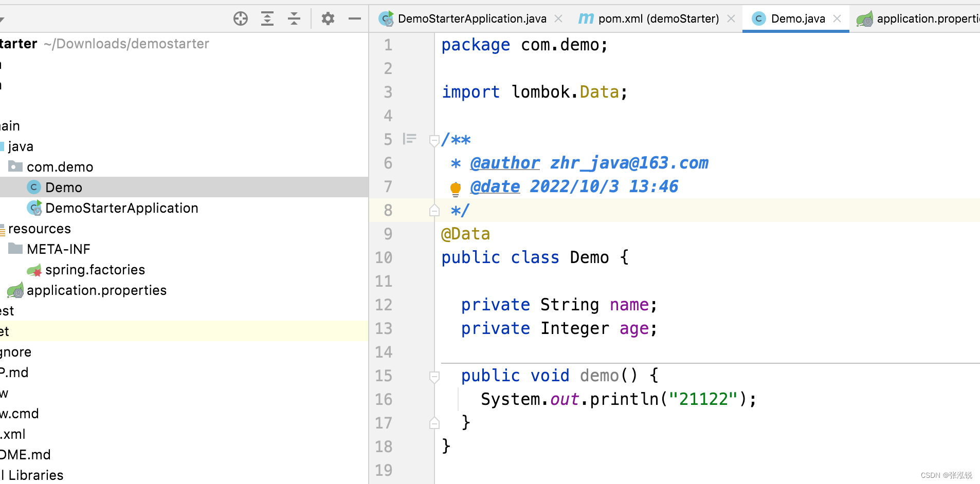Click the application.properties tab leaf icon
The image size is (980, 484).
pos(865,19)
